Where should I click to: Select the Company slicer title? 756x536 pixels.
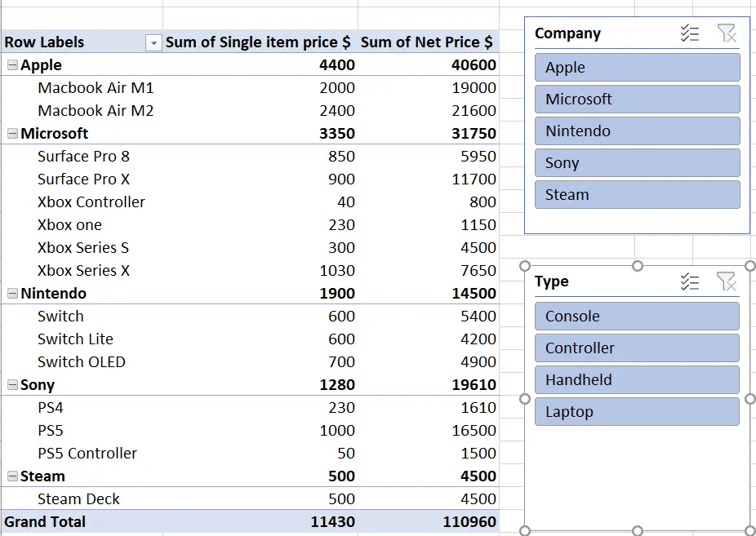coord(567,33)
